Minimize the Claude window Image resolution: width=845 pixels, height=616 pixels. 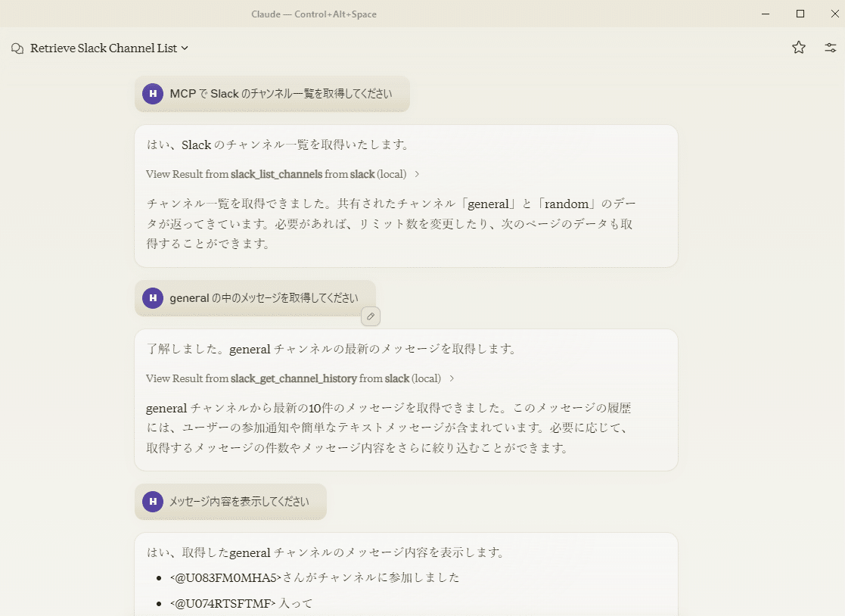pyautogui.click(x=766, y=14)
